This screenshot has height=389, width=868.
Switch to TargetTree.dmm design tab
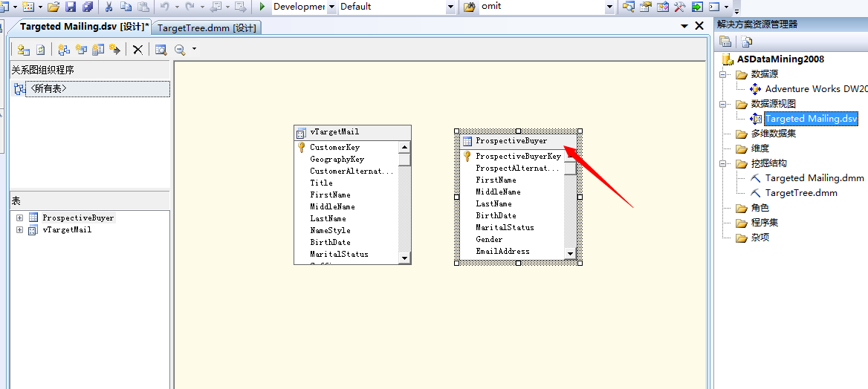tap(207, 27)
